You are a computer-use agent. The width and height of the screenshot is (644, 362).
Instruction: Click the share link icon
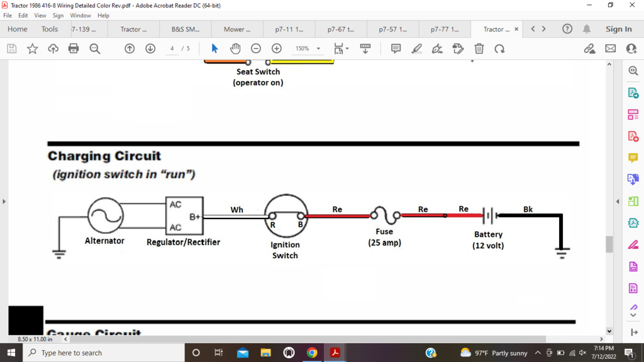tap(589, 48)
